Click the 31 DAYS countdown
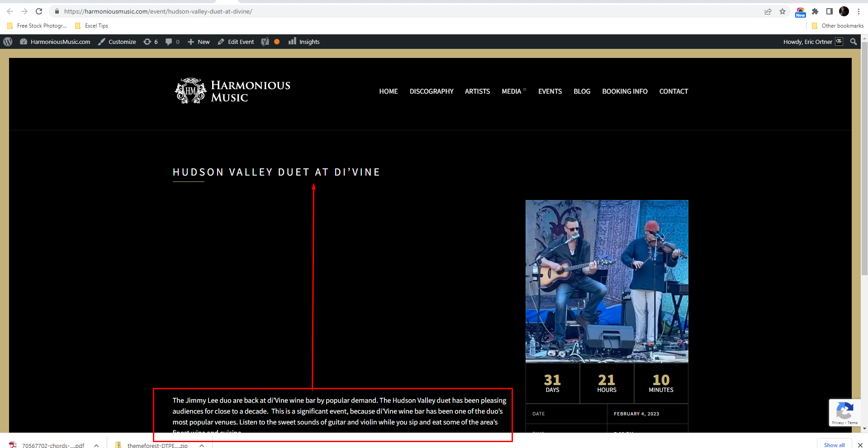The image size is (868, 448). 552,383
